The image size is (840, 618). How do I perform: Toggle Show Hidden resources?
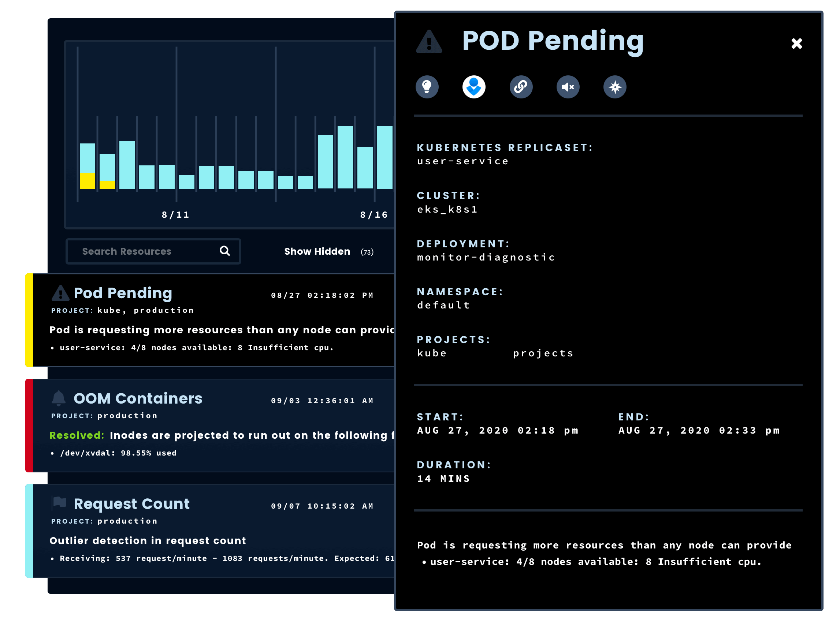(317, 251)
